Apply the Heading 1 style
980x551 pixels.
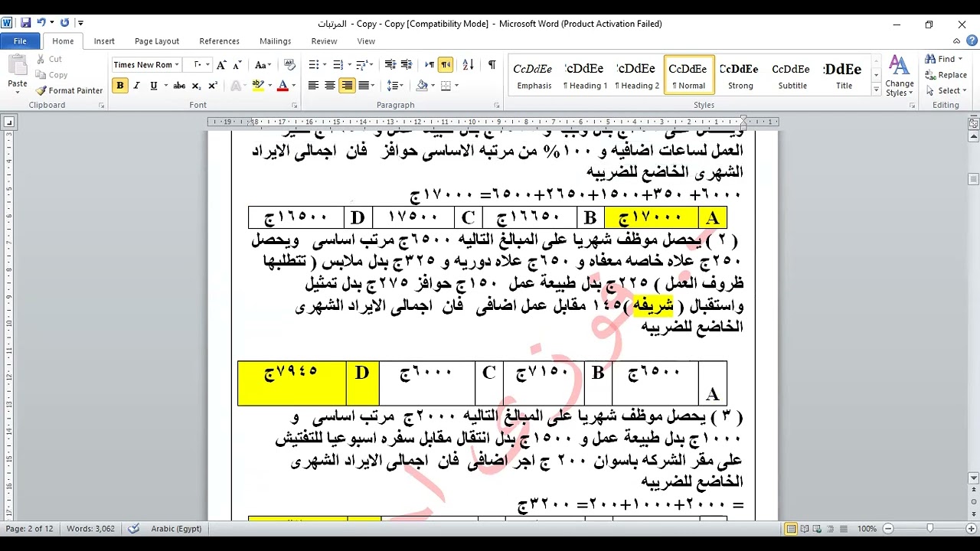[585, 75]
